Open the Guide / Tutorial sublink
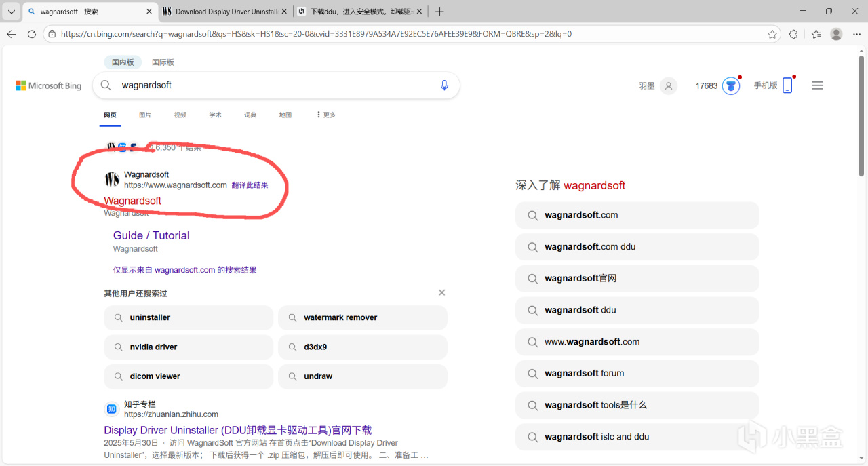This screenshot has width=868, height=466. [151, 235]
